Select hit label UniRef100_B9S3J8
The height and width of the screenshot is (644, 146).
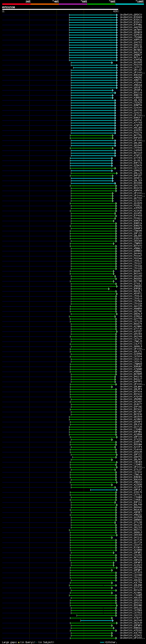(x=131, y=93)
